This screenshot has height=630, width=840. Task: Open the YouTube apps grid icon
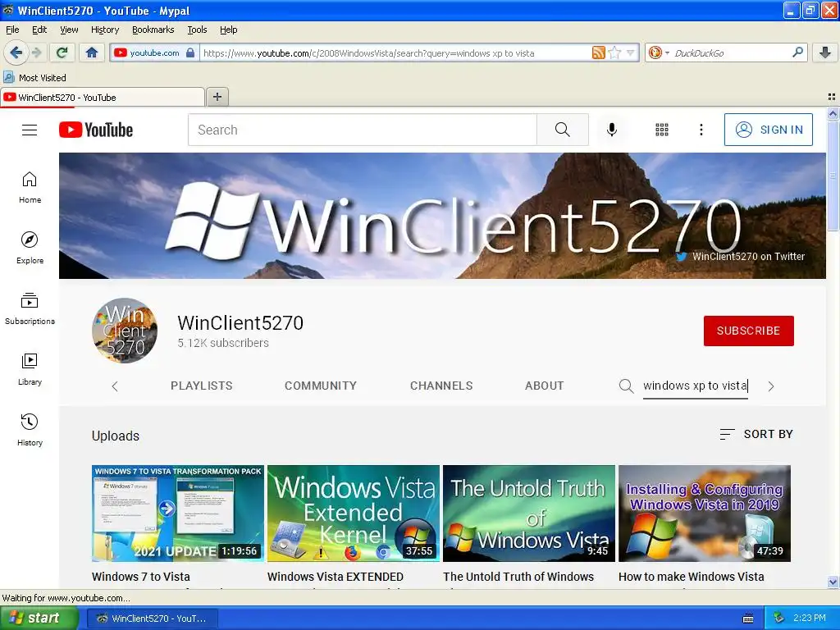(662, 130)
